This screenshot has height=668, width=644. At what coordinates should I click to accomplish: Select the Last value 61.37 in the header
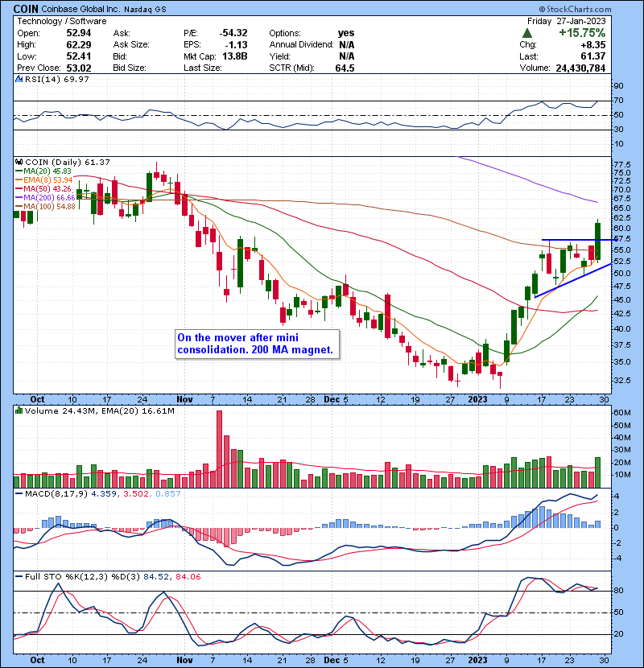pyautogui.click(x=593, y=56)
